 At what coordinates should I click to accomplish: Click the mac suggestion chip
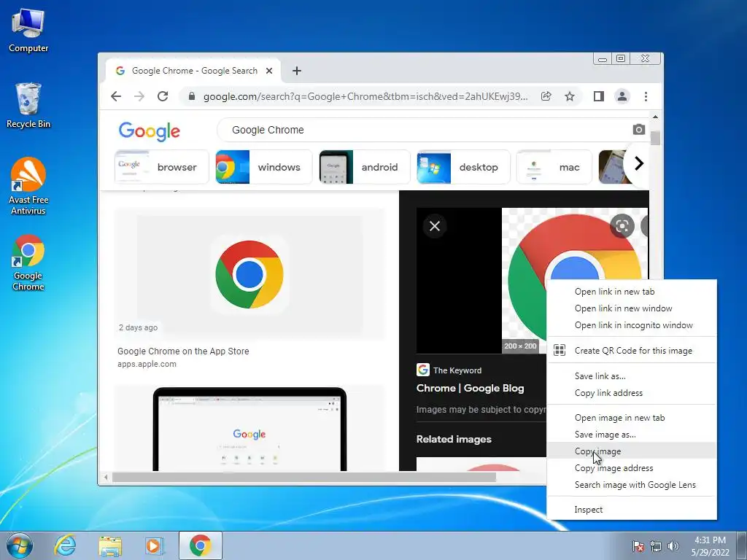pos(554,167)
